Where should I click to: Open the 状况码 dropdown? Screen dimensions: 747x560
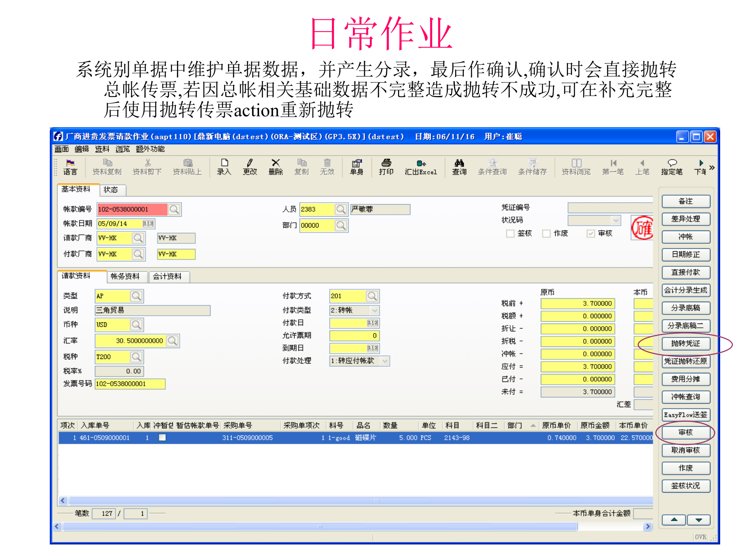[616, 220]
